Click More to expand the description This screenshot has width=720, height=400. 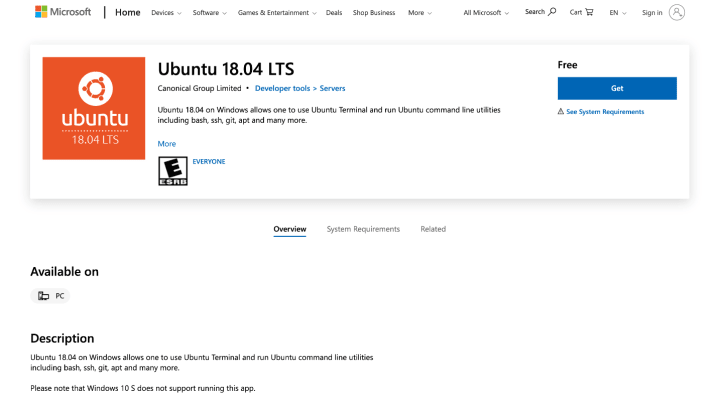[x=167, y=144]
